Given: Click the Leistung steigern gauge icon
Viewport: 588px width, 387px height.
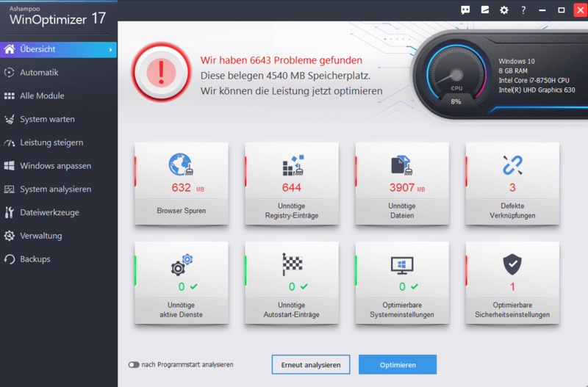Looking at the screenshot, I should (10, 142).
